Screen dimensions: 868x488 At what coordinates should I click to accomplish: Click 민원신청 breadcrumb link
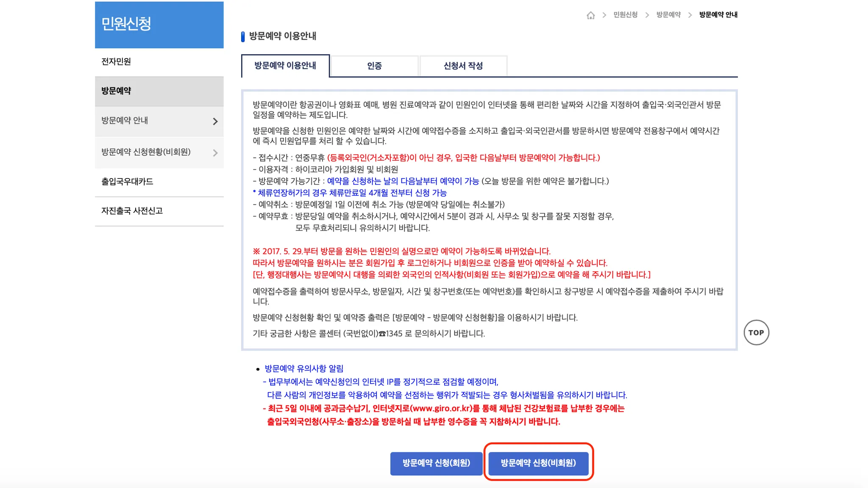(x=625, y=15)
